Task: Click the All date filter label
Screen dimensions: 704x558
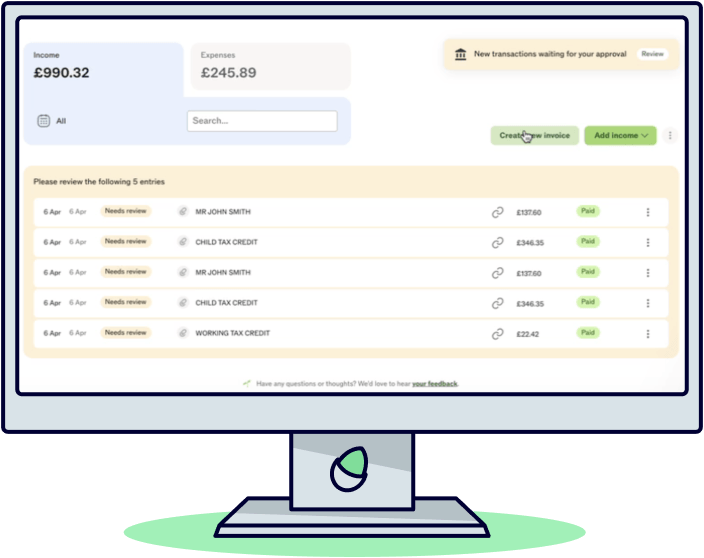Action: coord(61,121)
